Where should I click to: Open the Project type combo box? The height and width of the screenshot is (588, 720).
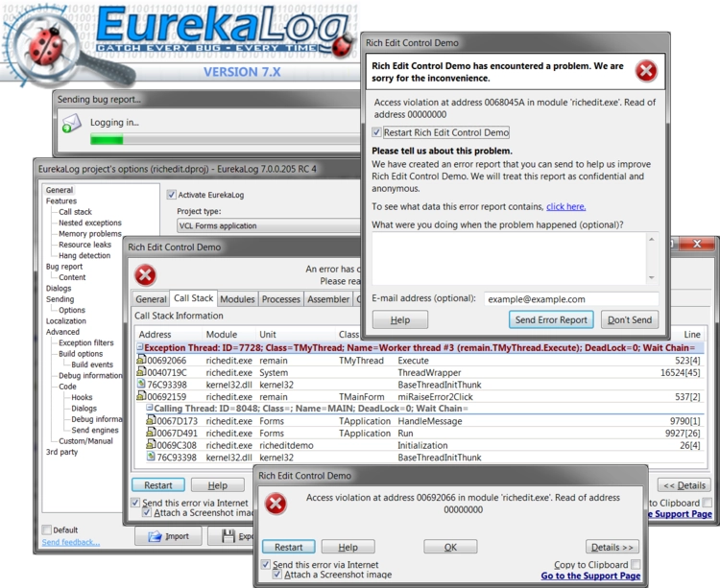(x=268, y=225)
